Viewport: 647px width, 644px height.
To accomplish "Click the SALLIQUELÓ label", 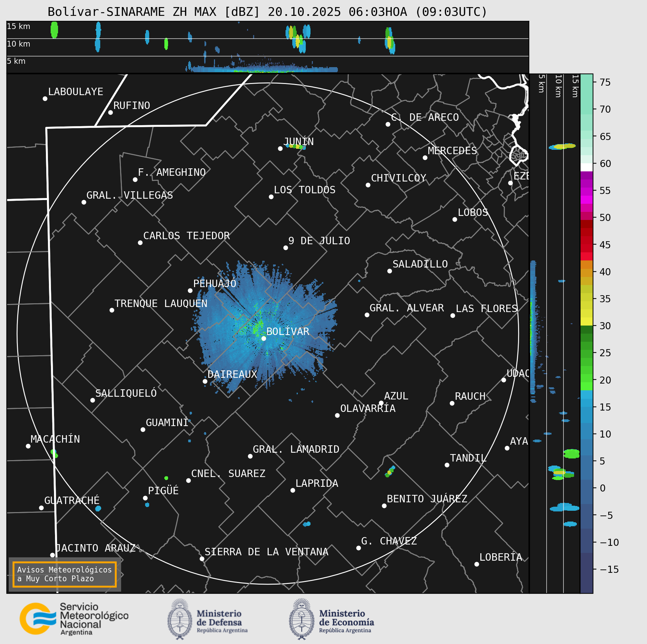I will click(126, 393).
